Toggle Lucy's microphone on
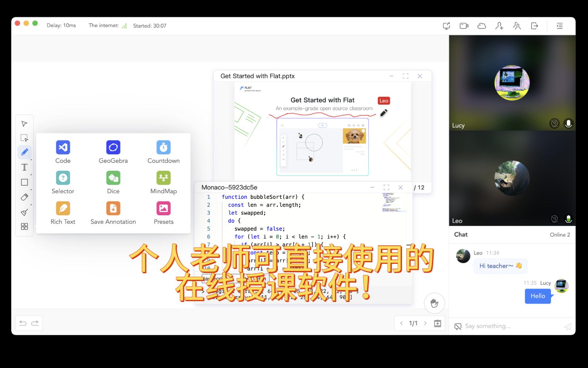Screen dimensions: 588x368 click(568, 123)
